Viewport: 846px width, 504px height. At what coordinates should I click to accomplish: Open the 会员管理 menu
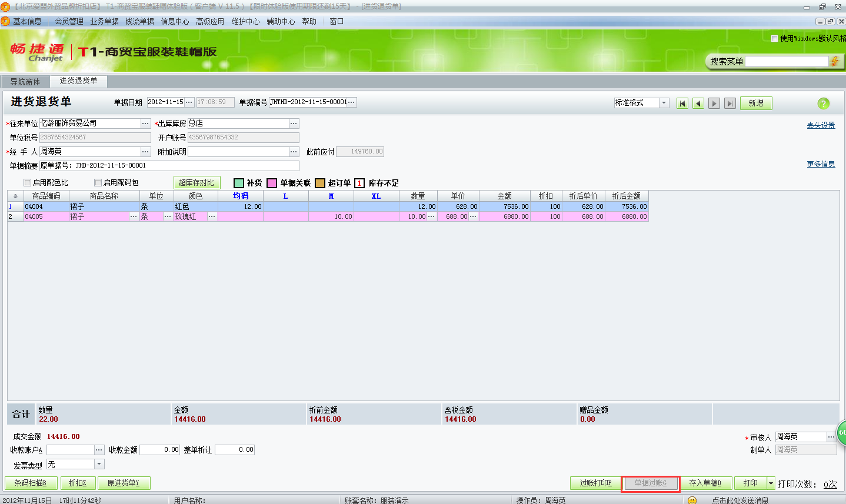tap(69, 22)
